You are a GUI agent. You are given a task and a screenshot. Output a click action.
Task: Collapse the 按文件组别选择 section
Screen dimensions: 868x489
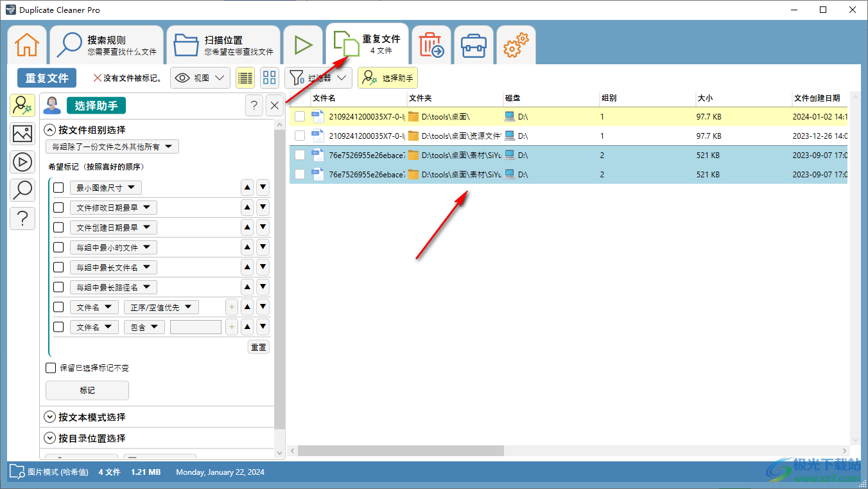click(x=50, y=129)
